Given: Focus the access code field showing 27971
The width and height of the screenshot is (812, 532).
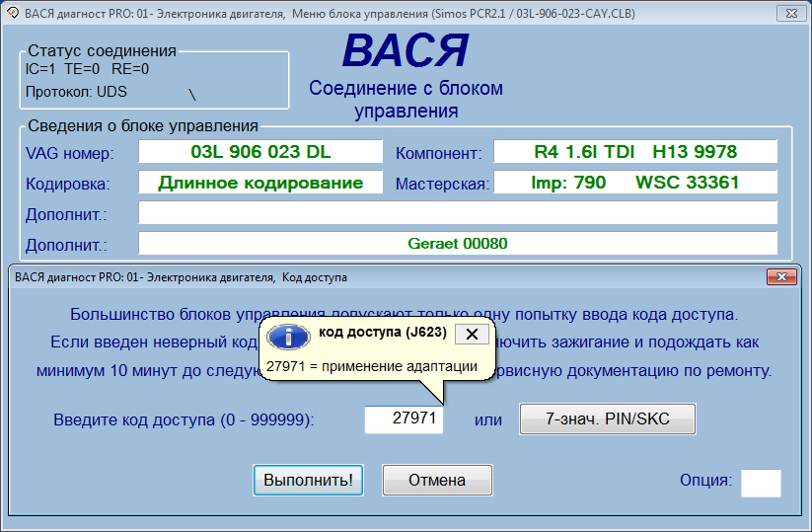Looking at the screenshot, I should coord(404,419).
